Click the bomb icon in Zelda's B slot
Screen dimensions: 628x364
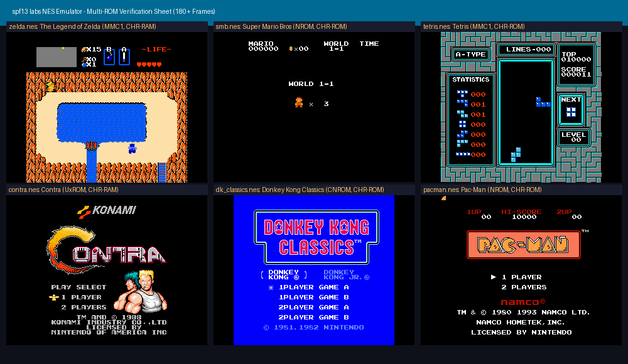109,57
